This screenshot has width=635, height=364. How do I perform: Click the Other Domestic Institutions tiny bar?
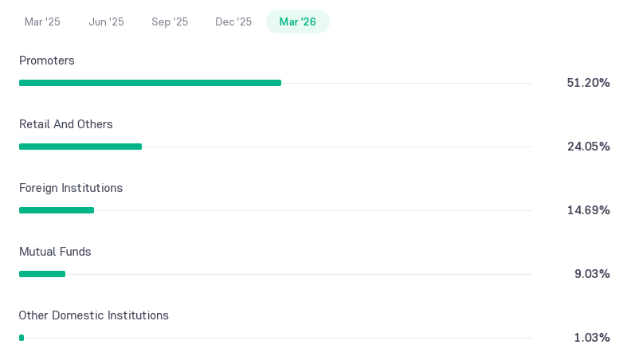22,338
